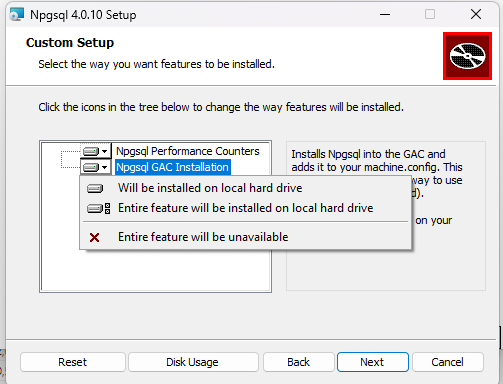503x384 pixels.
Task: Click the red X unavailable icon
Action: 94,237
